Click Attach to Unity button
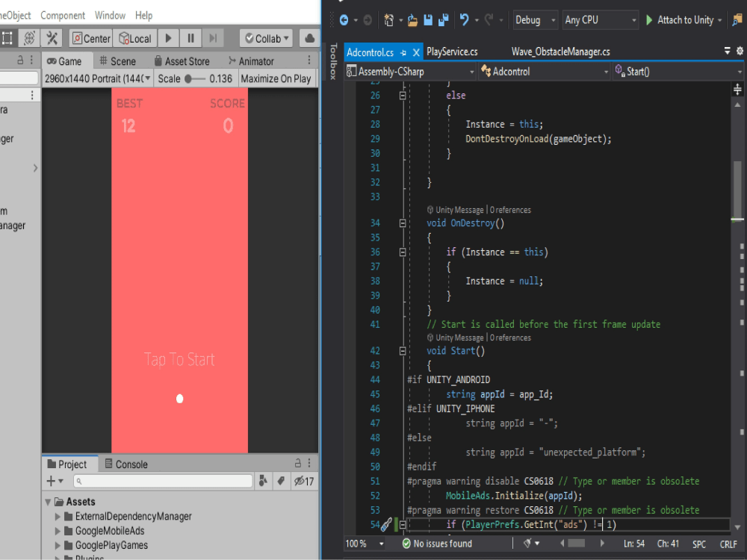Viewport: 747px width, 560px height. [x=681, y=20]
